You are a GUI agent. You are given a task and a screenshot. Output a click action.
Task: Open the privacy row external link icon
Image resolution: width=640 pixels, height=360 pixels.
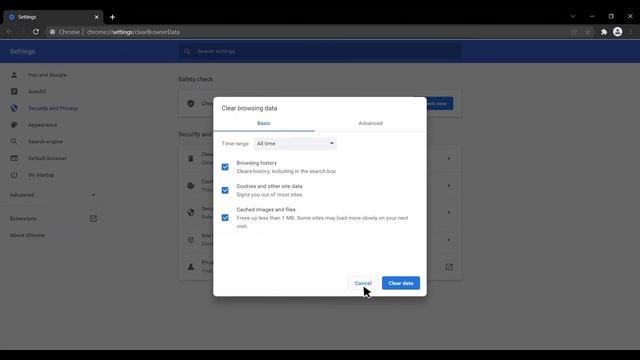tap(449, 267)
